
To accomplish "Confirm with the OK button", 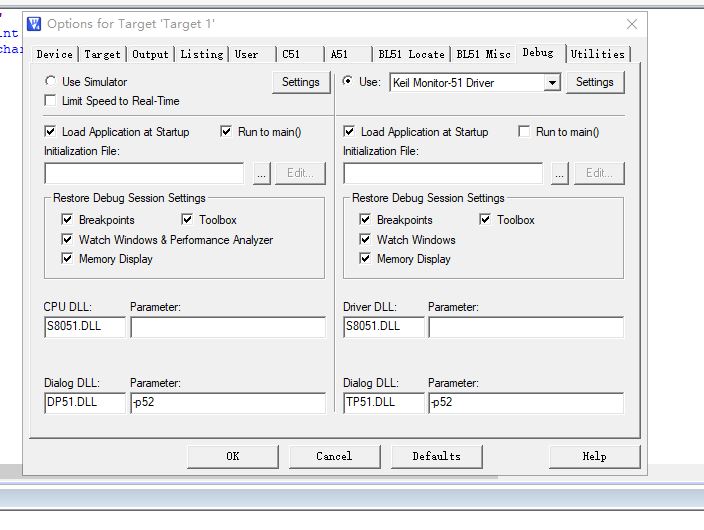I will 233,457.
